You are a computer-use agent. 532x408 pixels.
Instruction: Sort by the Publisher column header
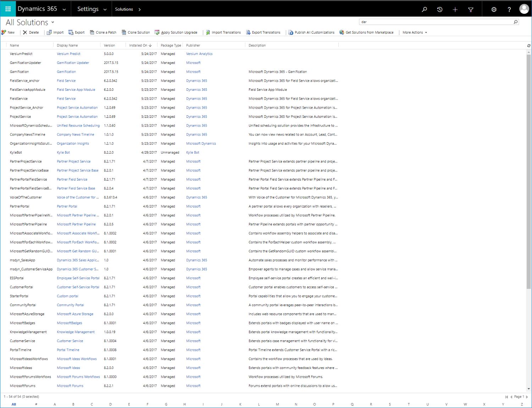click(x=193, y=45)
